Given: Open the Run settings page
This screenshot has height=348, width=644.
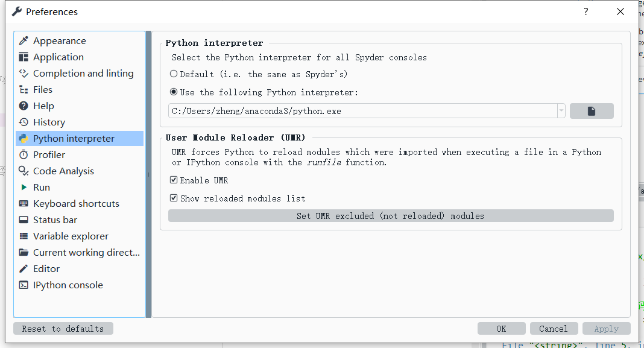Looking at the screenshot, I should pos(24,187).
